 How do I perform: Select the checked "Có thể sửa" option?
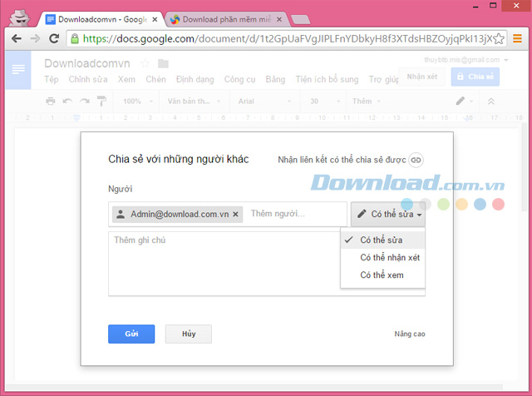382,240
